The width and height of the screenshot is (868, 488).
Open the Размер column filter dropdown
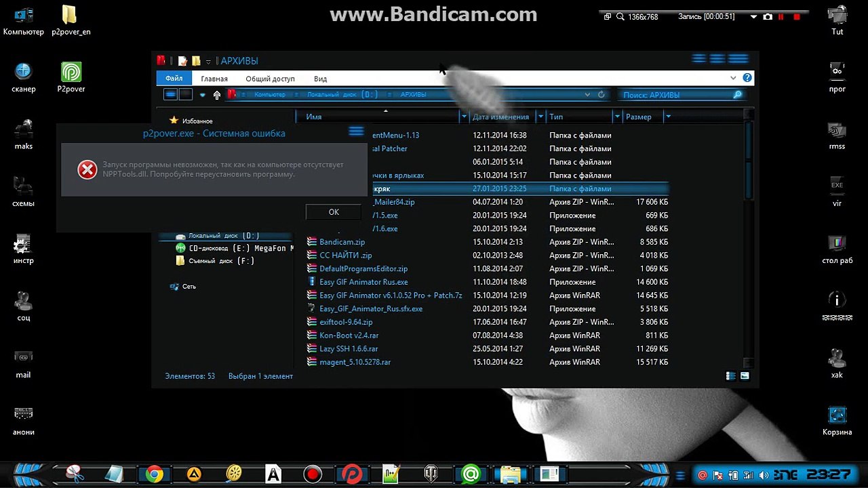click(x=667, y=117)
